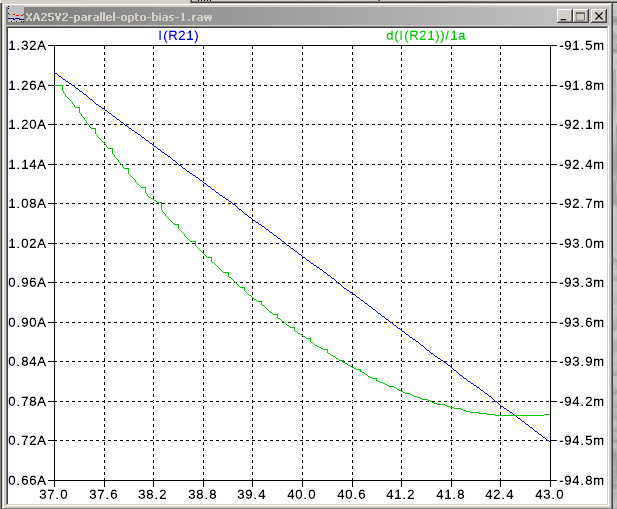Click horizontal axis value 40.0
The width and height of the screenshot is (617, 509).
click(301, 494)
